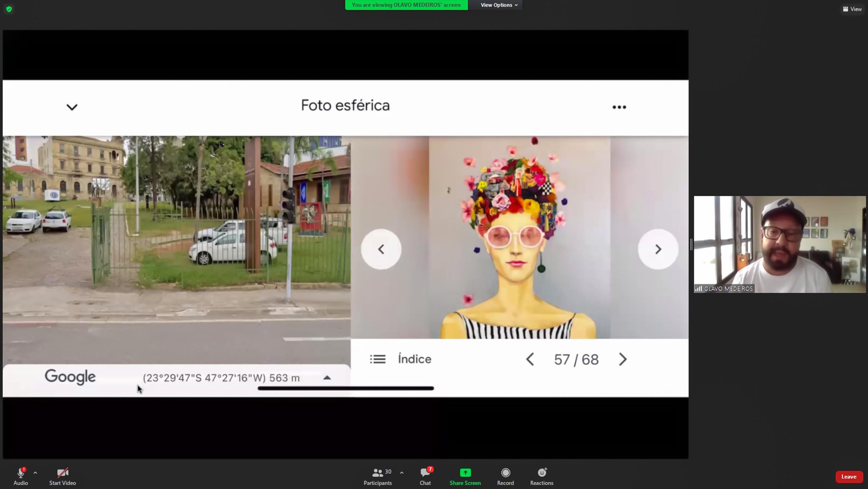Open the Índice list icon

(x=377, y=359)
